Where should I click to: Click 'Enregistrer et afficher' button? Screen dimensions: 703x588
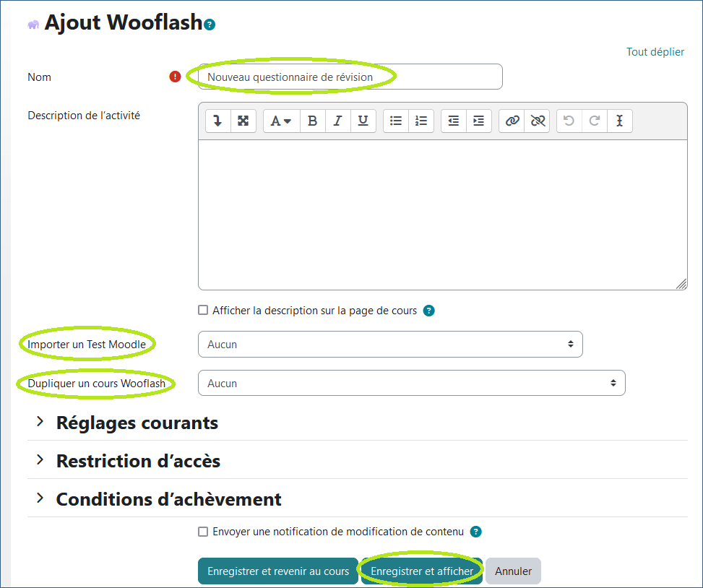pyautogui.click(x=422, y=571)
